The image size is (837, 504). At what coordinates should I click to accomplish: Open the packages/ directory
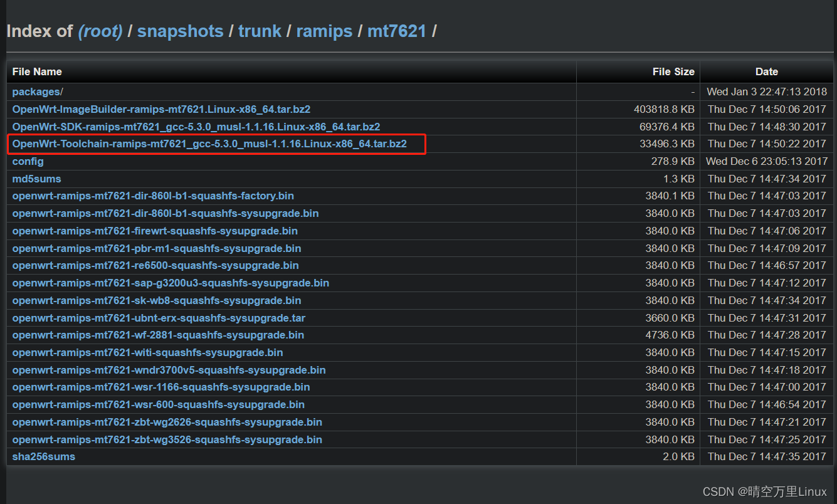pyautogui.click(x=38, y=92)
